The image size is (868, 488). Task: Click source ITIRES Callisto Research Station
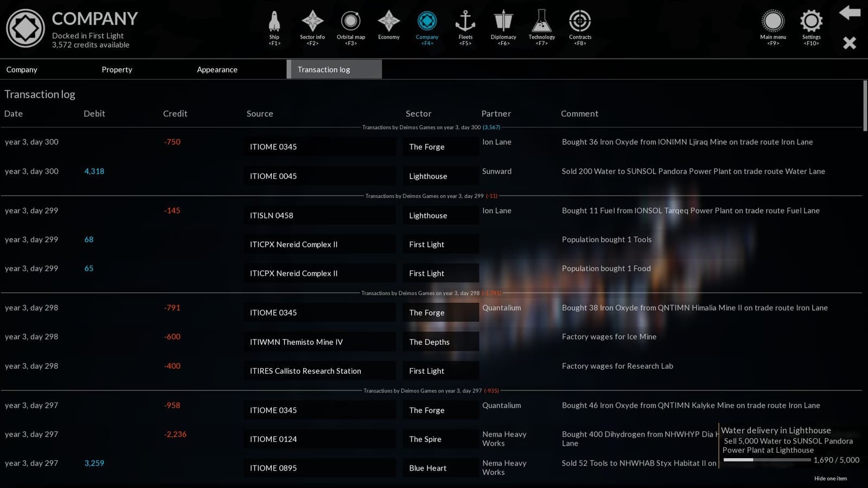320,371
